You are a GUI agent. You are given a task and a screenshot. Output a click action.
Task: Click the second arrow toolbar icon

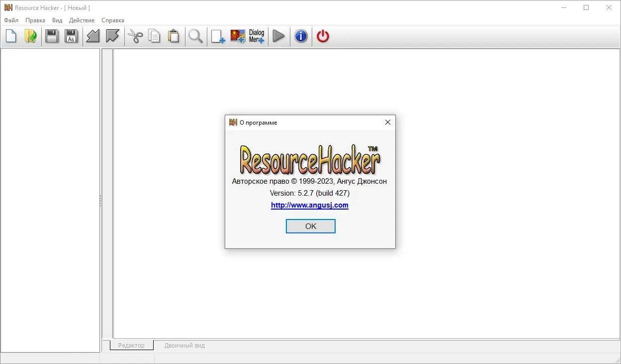pos(112,36)
